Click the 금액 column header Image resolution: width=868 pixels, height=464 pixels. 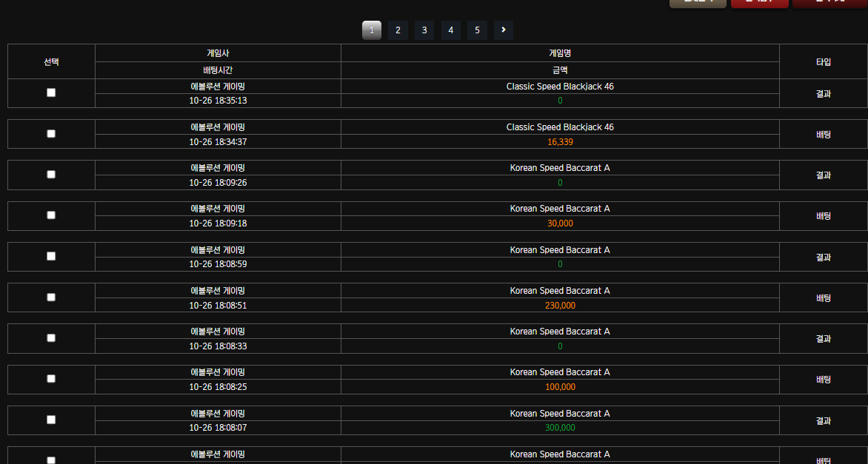coord(560,70)
